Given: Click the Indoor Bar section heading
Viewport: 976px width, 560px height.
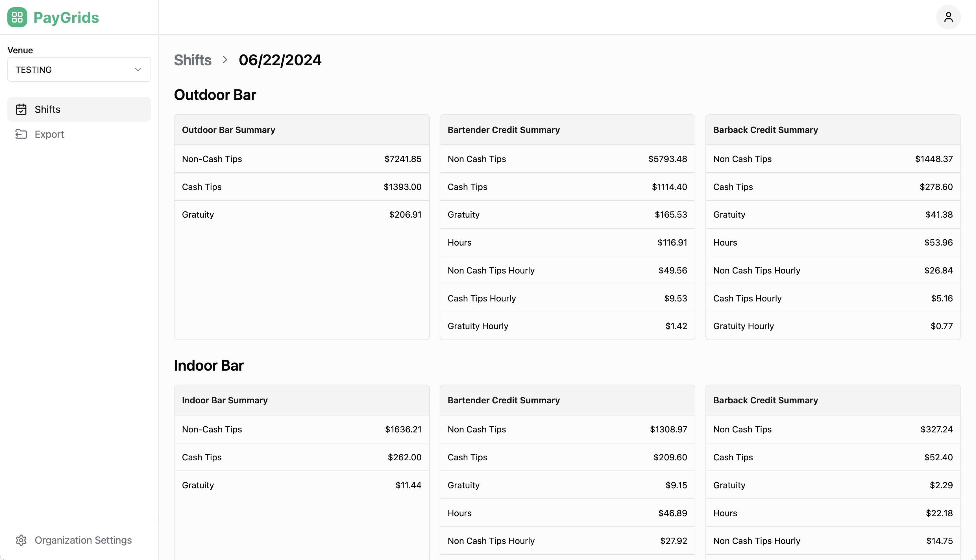Looking at the screenshot, I should (209, 365).
